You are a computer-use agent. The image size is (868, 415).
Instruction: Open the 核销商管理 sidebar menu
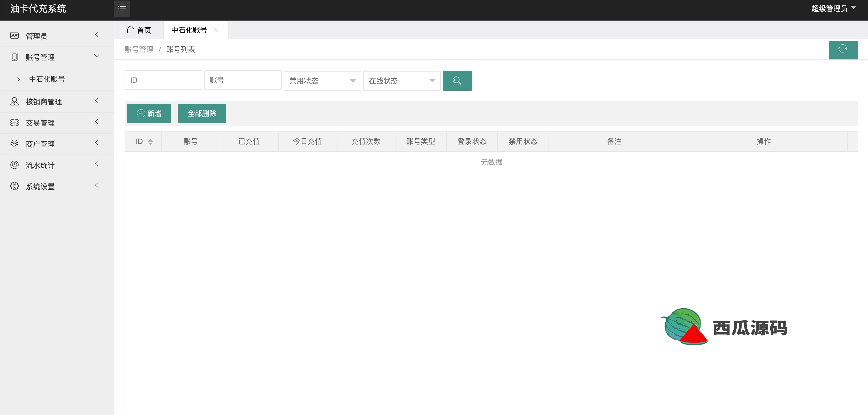(57, 101)
